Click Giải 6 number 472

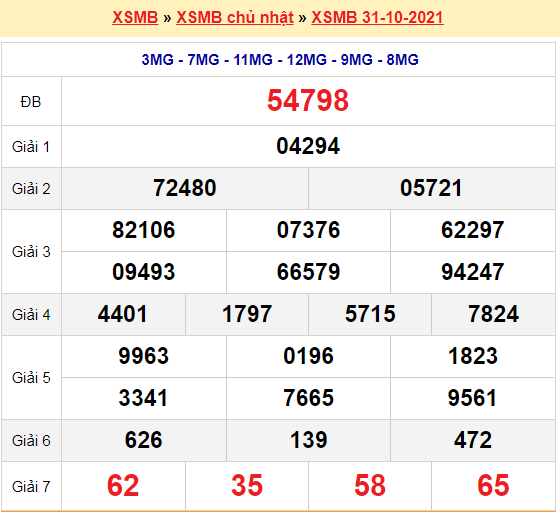(x=473, y=440)
